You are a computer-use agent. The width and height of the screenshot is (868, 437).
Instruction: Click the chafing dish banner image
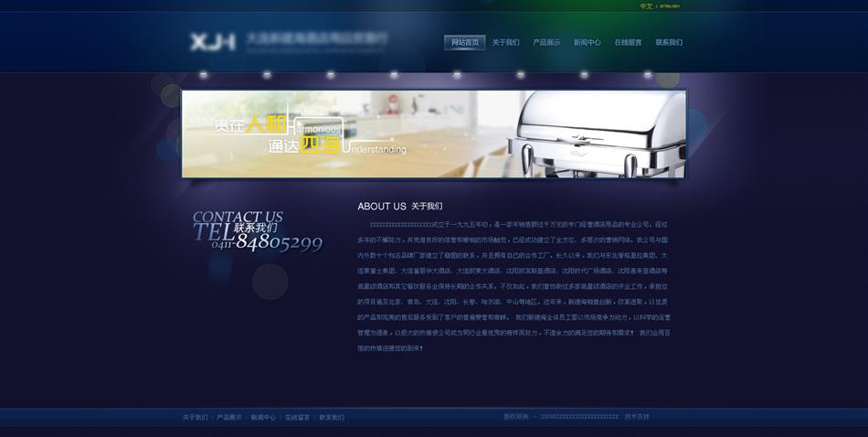(598, 133)
